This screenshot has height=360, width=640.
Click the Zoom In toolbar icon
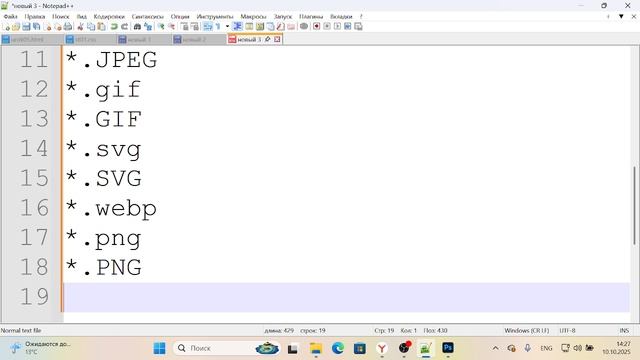(x=161, y=27)
